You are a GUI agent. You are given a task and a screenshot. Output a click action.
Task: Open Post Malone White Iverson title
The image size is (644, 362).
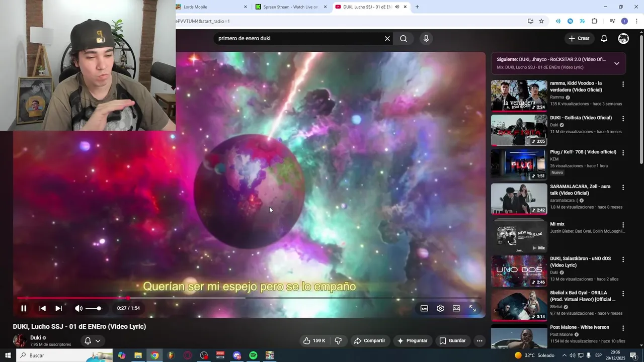pyautogui.click(x=580, y=327)
